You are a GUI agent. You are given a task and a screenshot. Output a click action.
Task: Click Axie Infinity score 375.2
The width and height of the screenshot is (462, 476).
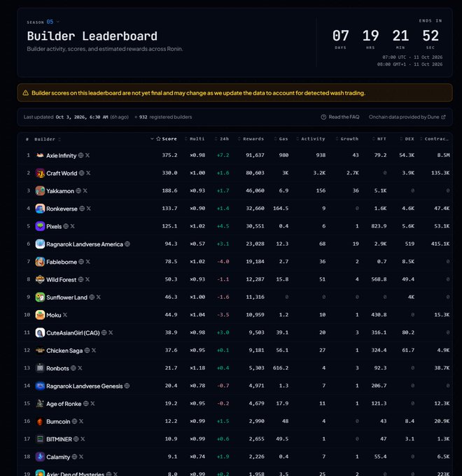169,155
